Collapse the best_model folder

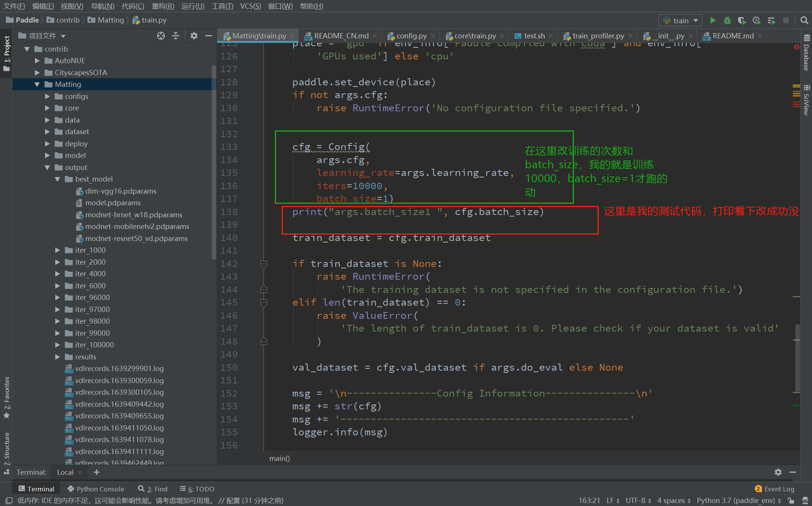click(58, 179)
